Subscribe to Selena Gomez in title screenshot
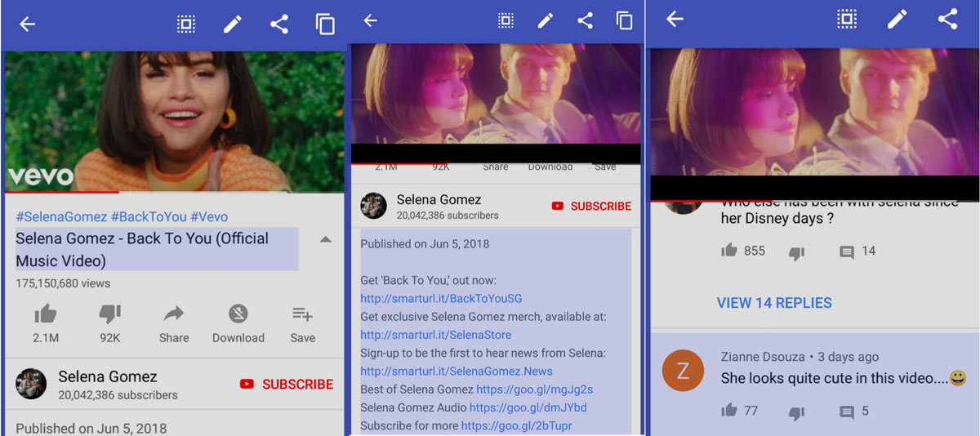Screen dimensions: 980x436 [x=287, y=384]
